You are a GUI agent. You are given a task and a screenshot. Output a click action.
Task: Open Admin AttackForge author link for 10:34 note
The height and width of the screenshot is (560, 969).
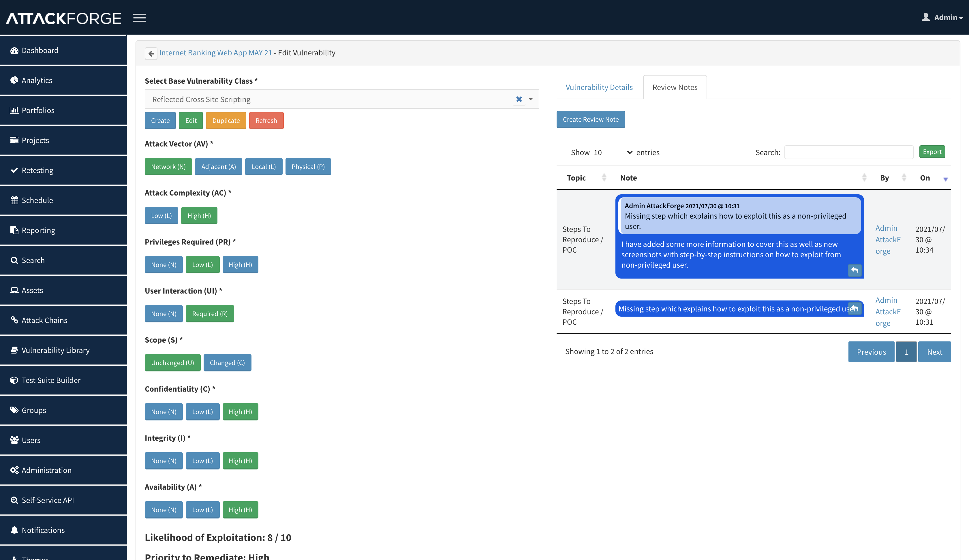click(887, 239)
